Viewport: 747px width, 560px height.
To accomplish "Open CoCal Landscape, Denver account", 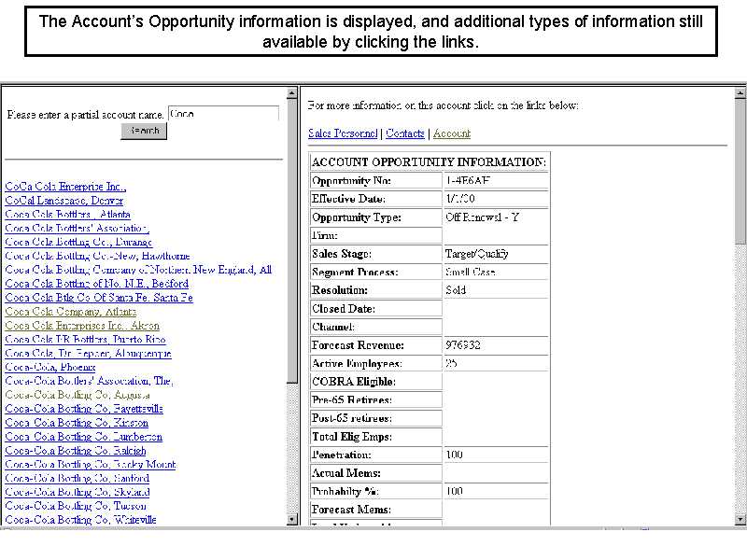I will tap(64, 201).
